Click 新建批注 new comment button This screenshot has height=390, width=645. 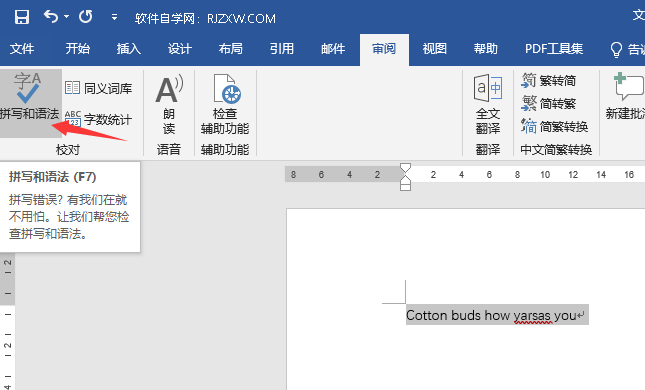tap(626, 96)
